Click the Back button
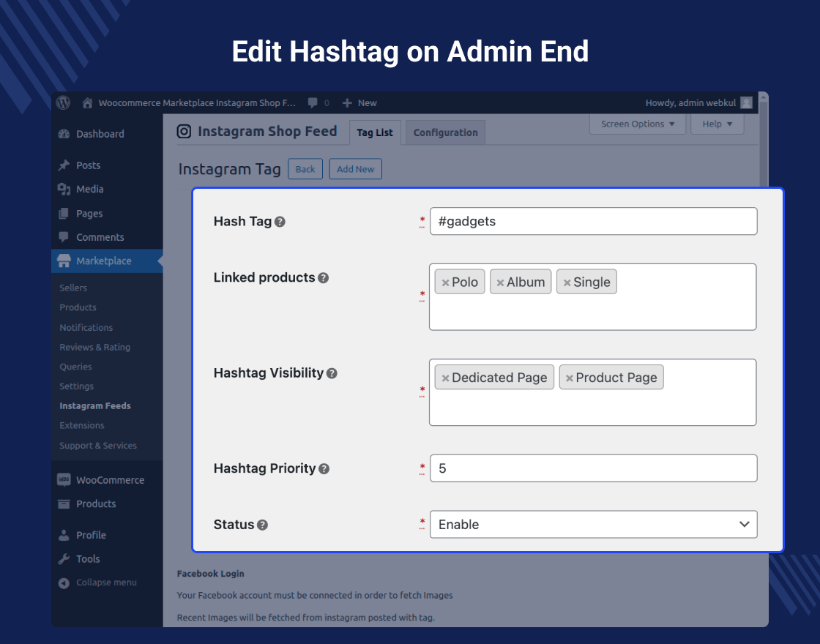This screenshot has height=644, width=820. pos(305,169)
